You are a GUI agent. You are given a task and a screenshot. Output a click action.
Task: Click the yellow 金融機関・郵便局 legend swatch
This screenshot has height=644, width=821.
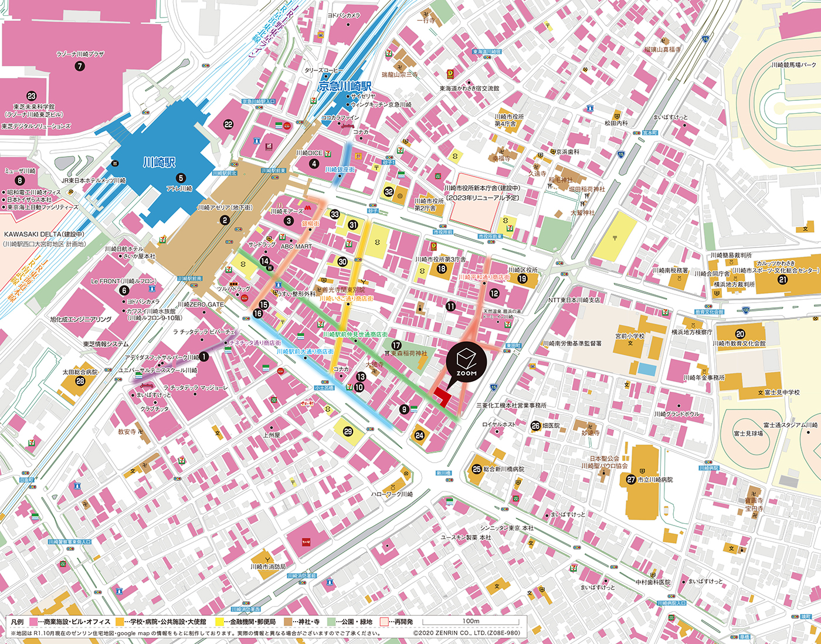(x=220, y=622)
